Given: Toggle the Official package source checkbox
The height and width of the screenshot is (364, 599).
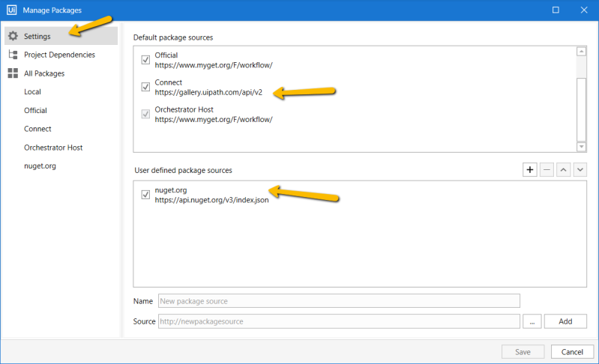Looking at the screenshot, I should point(146,60).
